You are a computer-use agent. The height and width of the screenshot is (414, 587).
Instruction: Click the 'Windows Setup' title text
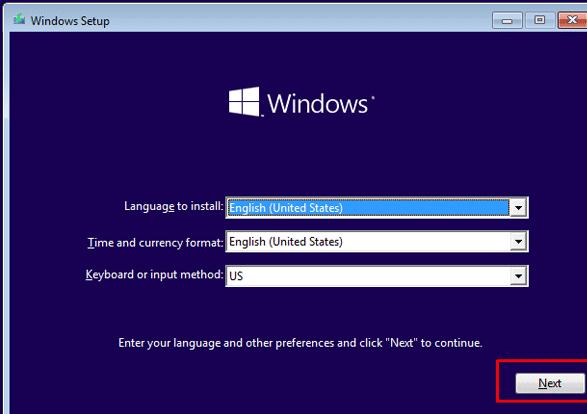tap(70, 21)
